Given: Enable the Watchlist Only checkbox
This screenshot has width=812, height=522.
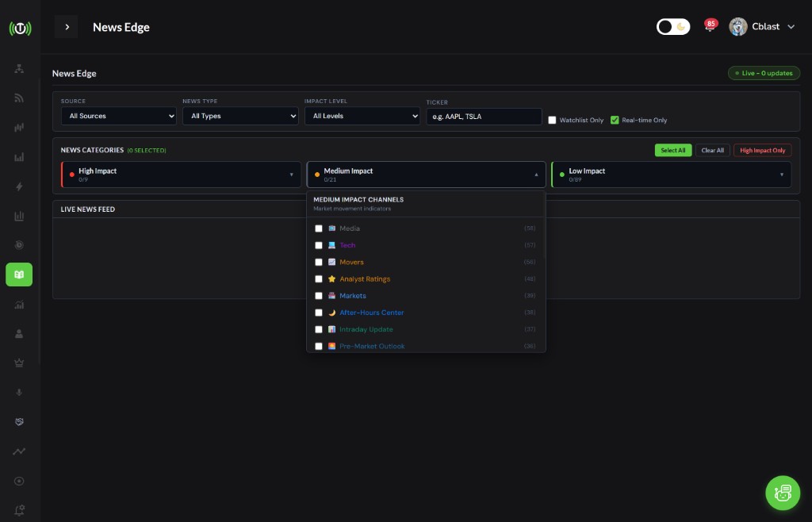Looking at the screenshot, I should [552, 121].
